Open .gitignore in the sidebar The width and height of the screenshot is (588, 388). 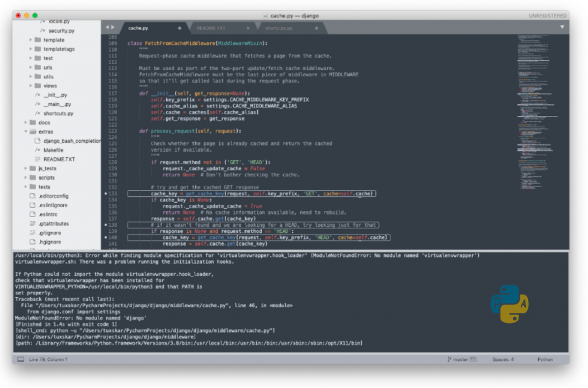pyautogui.click(x=49, y=233)
